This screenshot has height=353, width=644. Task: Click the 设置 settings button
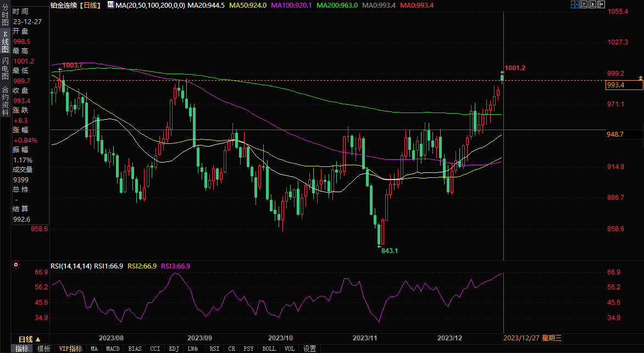[x=309, y=349]
